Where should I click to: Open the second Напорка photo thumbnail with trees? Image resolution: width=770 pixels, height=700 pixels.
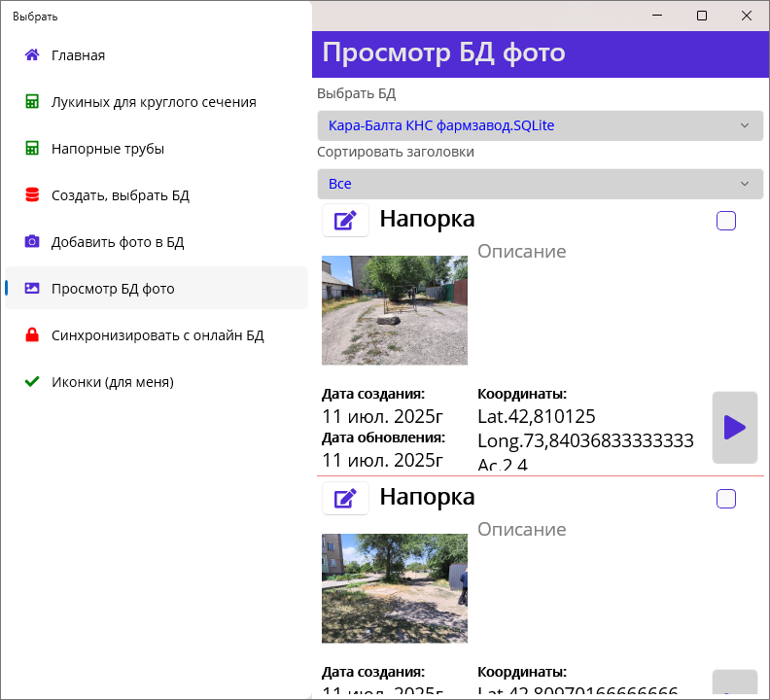click(x=394, y=588)
